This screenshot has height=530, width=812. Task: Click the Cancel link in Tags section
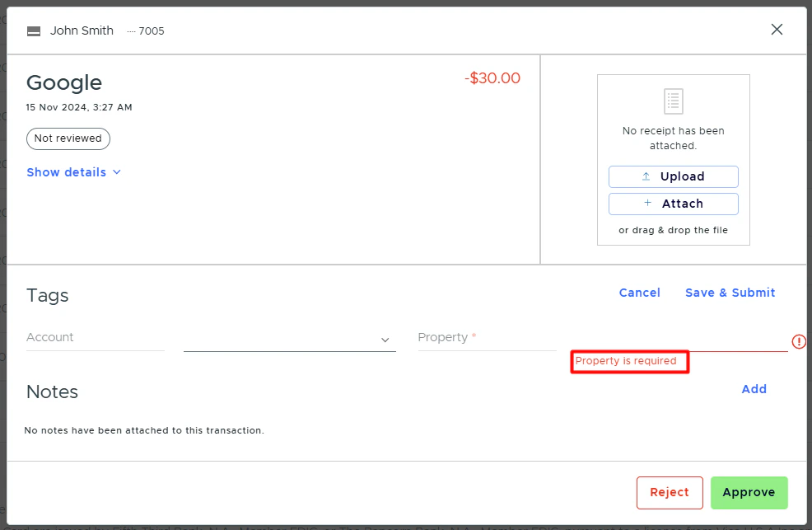coord(639,293)
